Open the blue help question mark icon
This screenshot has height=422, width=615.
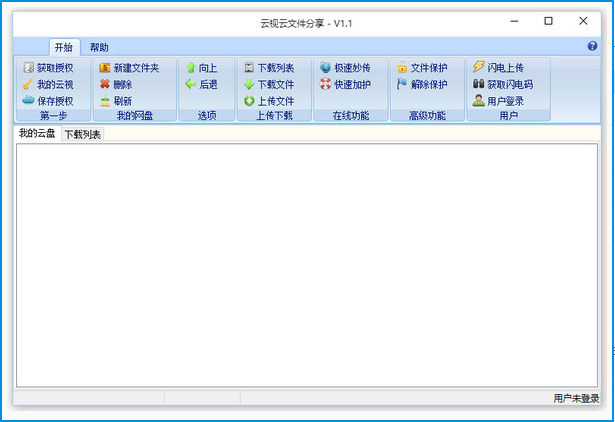[x=592, y=47]
